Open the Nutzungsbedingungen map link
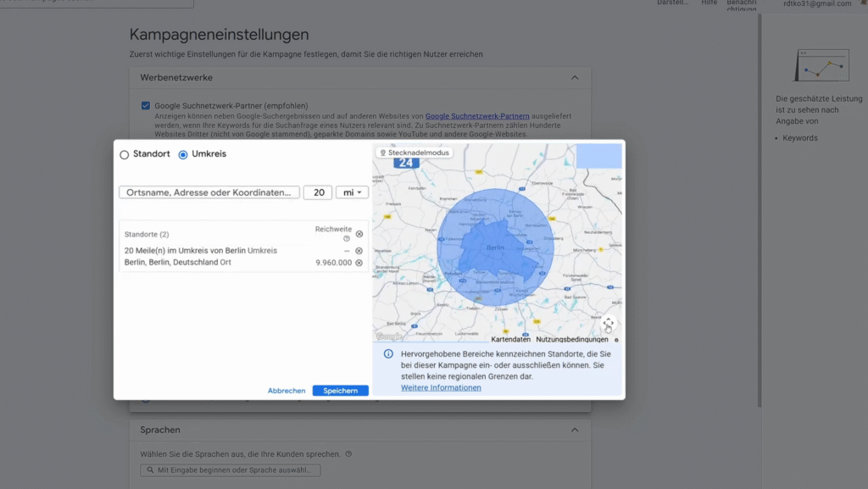 tap(572, 339)
